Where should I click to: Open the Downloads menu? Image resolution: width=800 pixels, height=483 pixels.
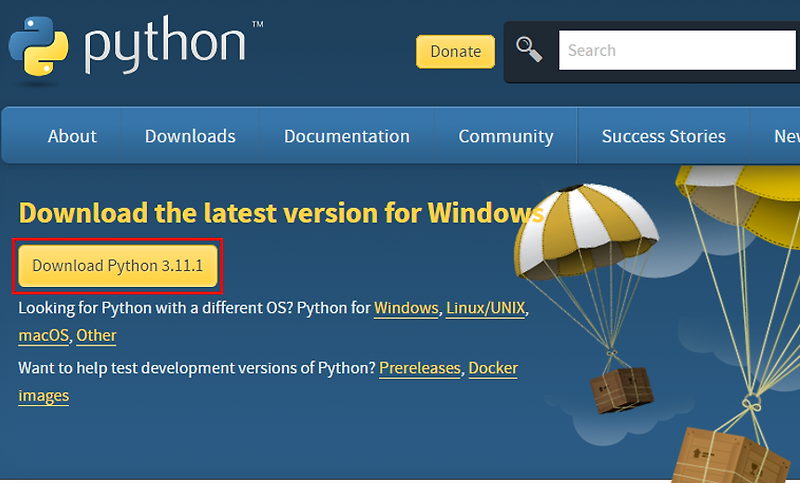pyautogui.click(x=190, y=136)
